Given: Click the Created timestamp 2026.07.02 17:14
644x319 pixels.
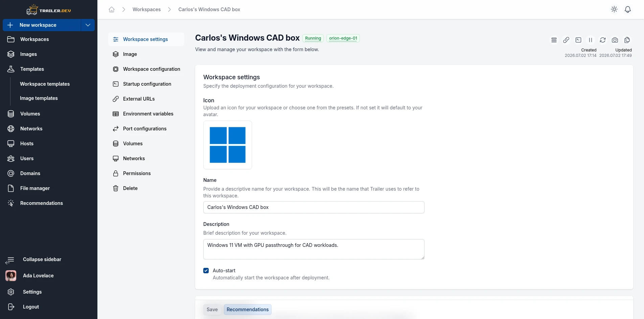Looking at the screenshot, I should click(580, 56).
